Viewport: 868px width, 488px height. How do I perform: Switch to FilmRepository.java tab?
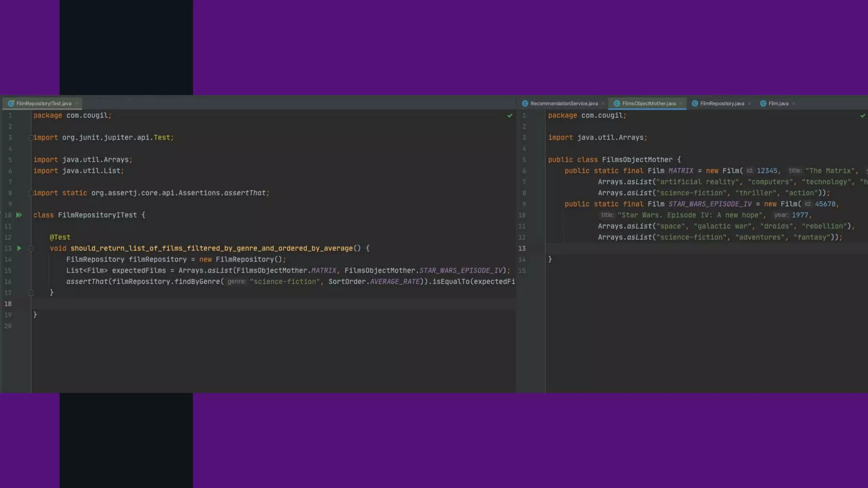[x=721, y=103]
